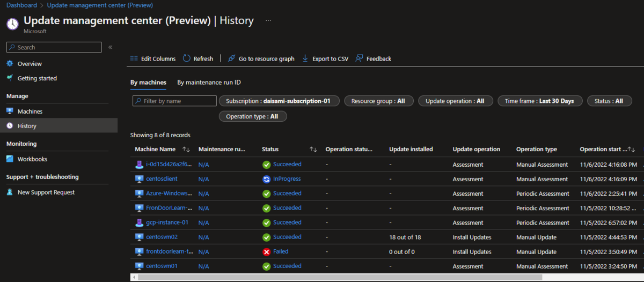Click the Go to resource graph icon
This screenshot has width=644, height=282.
point(231,58)
